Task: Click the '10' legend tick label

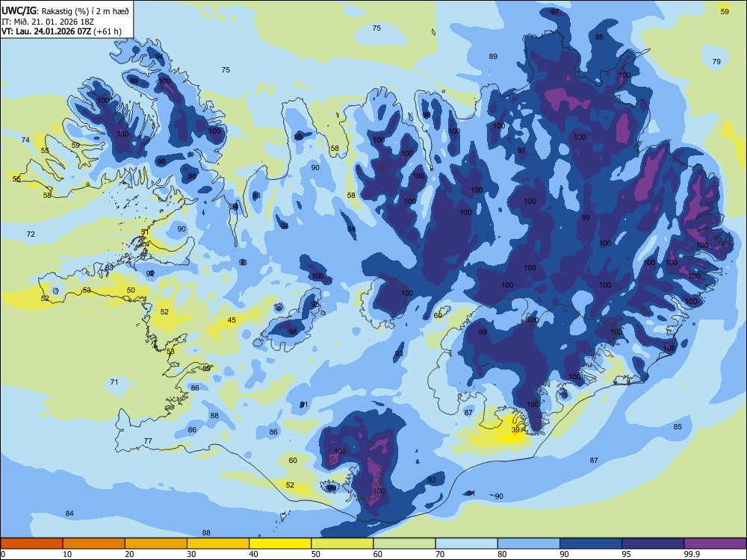Action: [67, 554]
